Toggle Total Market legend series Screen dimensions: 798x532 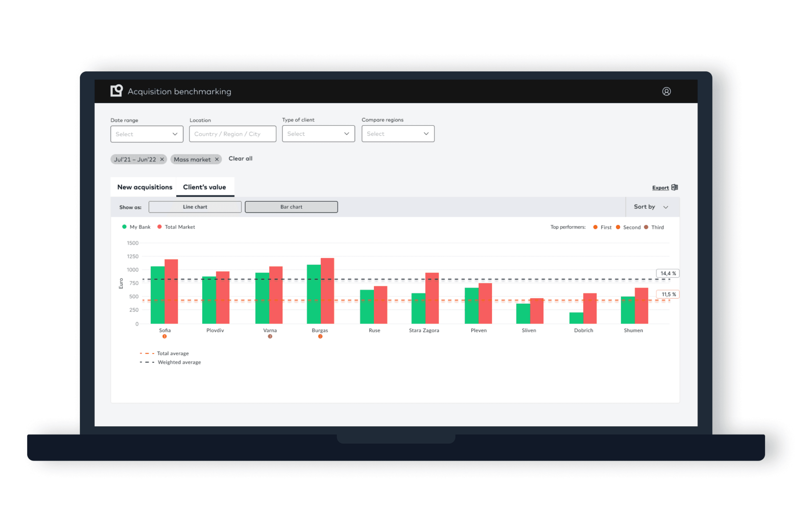(176, 227)
